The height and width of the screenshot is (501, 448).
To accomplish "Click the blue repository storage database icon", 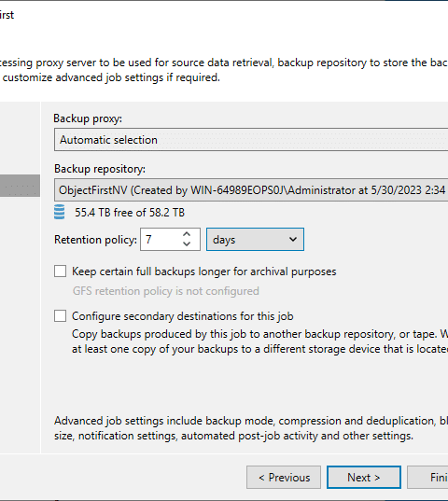I will click(59, 212).
